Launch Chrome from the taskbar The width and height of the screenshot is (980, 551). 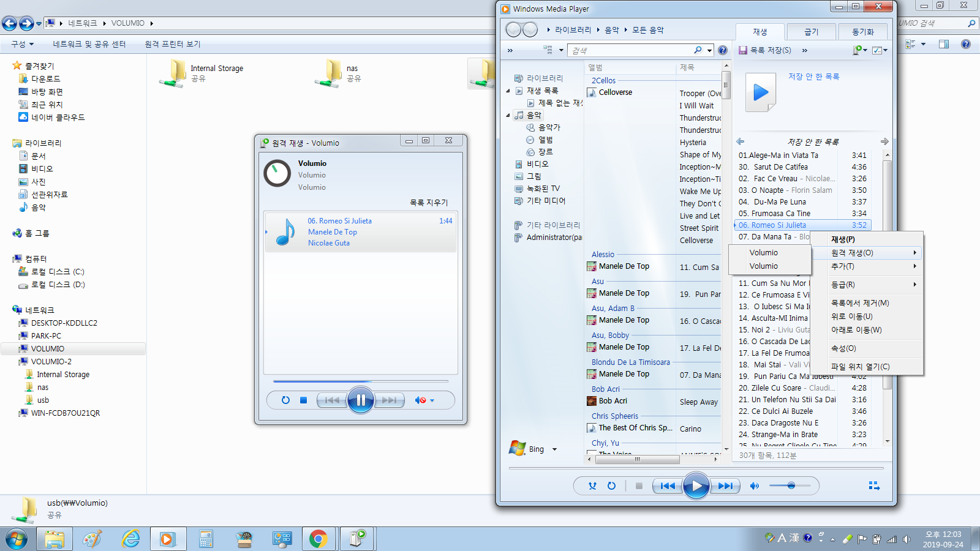click(318, 539)
